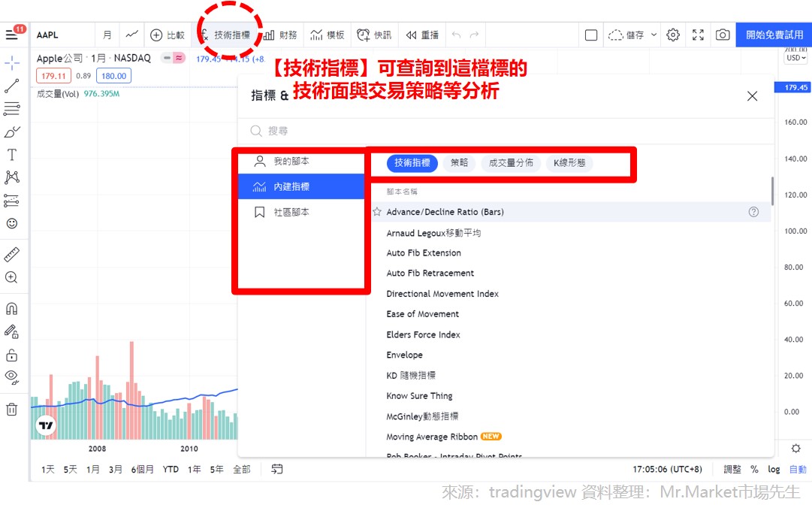Close the indicators dialog
The height and width of the screenshot is (511, 812).
click(753, 96)
